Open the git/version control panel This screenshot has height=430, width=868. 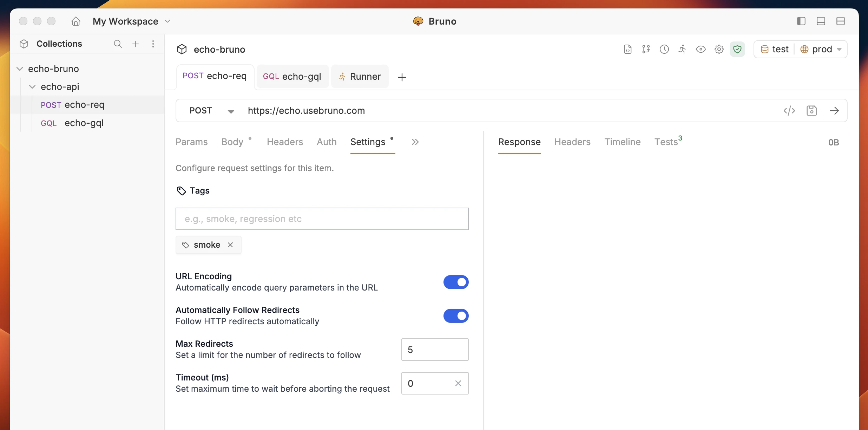pyautogui.click(x=646, y=49)
